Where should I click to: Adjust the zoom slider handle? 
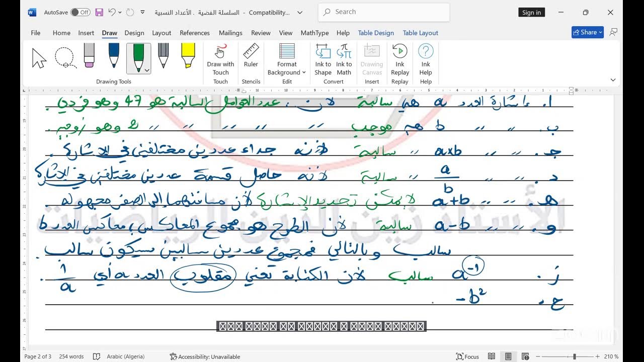[574, 356]
